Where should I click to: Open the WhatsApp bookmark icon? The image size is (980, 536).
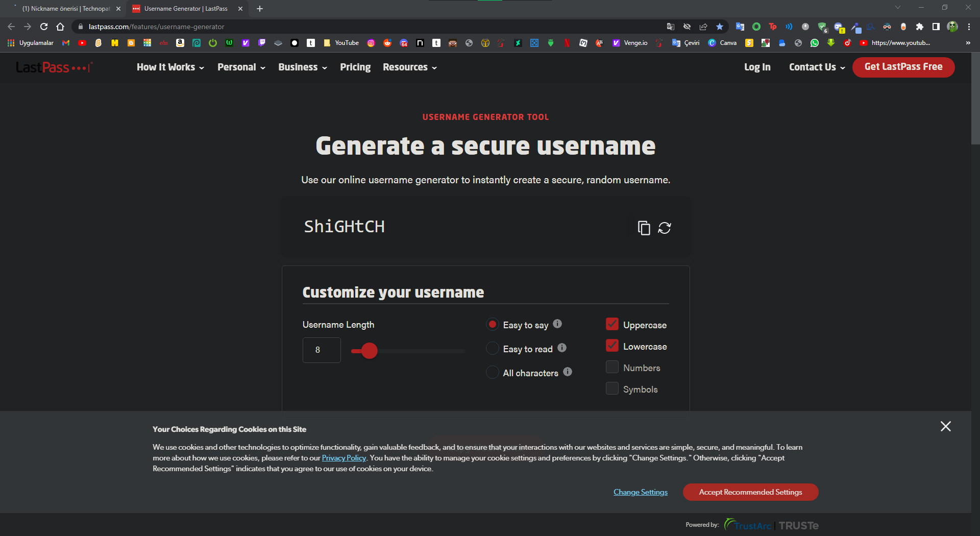(x=815, y=43)
